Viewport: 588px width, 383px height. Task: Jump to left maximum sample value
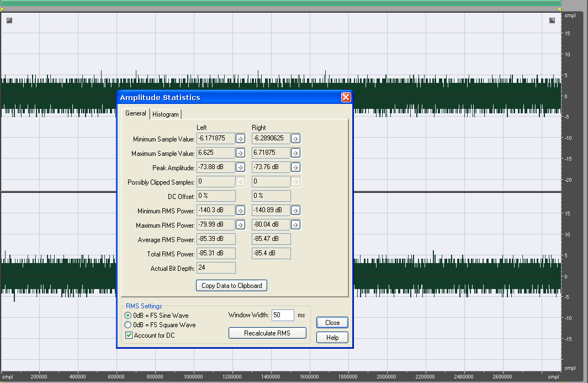click(x=240, y=153)
